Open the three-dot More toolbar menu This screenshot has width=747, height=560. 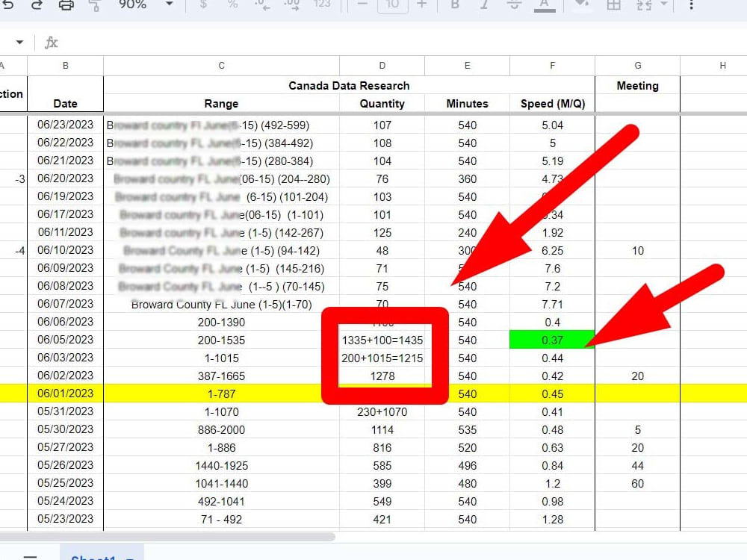tap(691, 5)
